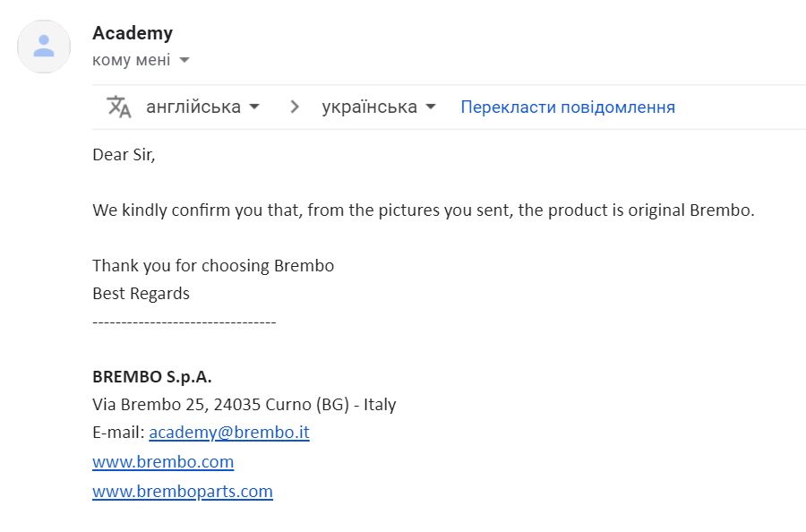Screen dimensions: 806x532
Task: Click the dashed separator line above the signature
Action: [184, 321]
